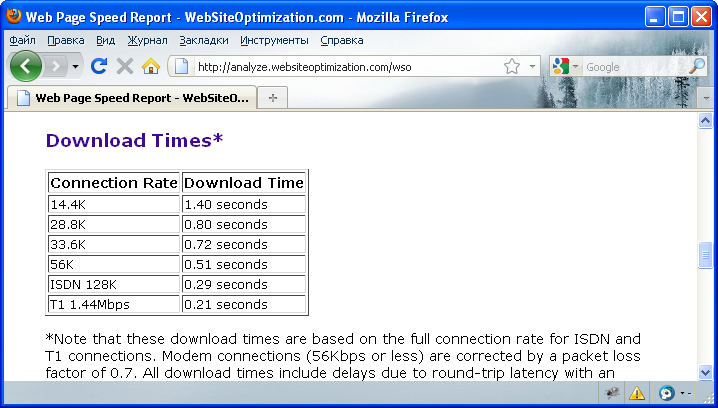The width and height of the screenshot is (718, 408).
Task: Click the page identity icon in address bar
Action: (181, 67)
